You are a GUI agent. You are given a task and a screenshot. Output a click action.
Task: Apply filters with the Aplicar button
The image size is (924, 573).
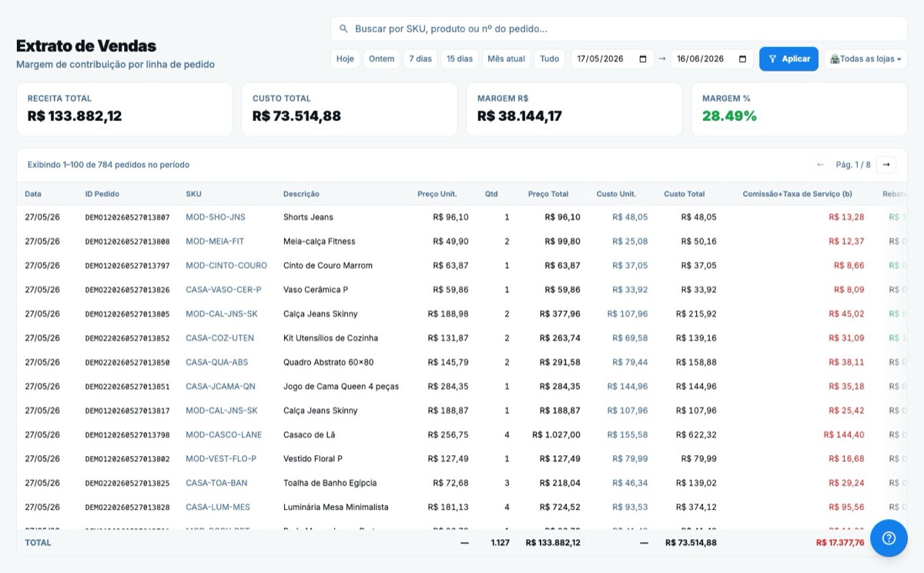(788, 59)
